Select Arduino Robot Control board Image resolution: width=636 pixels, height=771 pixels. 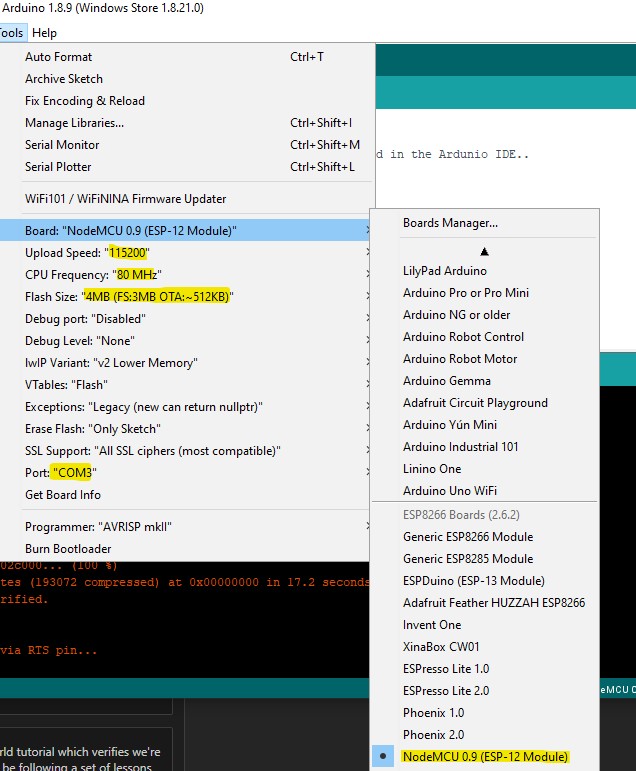click(x=485, y=337)
